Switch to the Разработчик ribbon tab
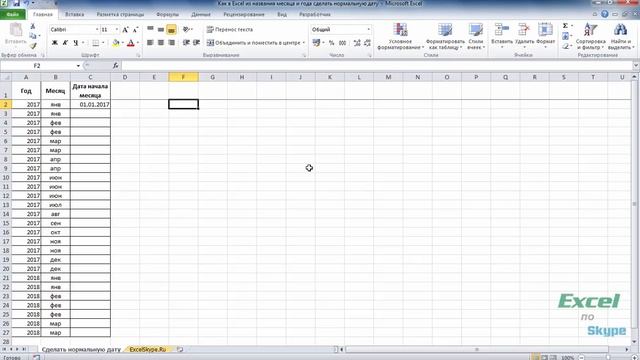 (315, 14)
